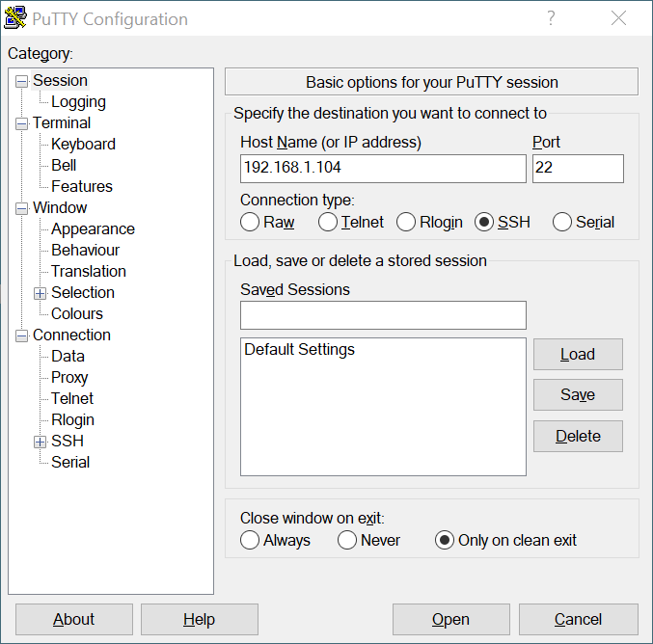
Task: Open the SSH category in the tree
Action: (x=68, y=441)
